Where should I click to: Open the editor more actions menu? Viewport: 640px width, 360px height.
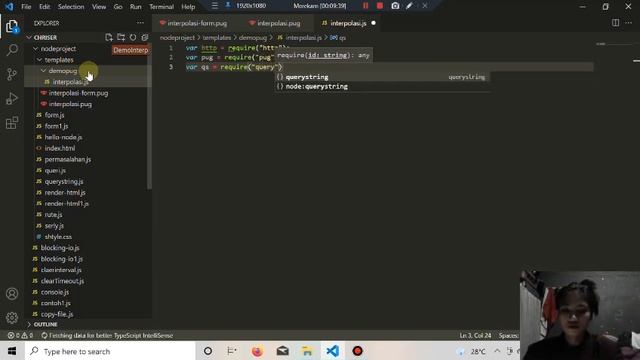[x=629, y=23]
